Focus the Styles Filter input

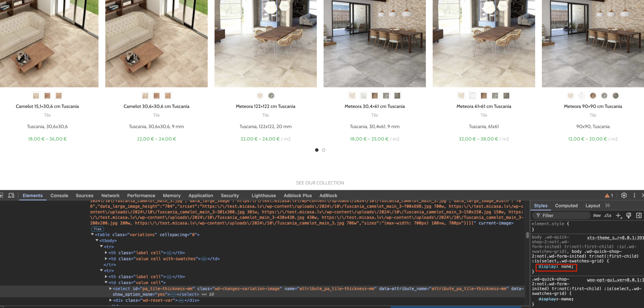coord(561,215)
